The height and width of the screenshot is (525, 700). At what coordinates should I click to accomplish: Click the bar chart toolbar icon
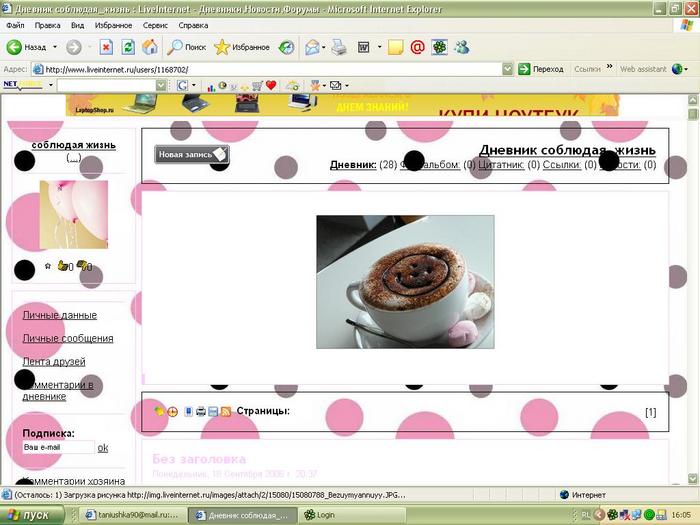211,86
